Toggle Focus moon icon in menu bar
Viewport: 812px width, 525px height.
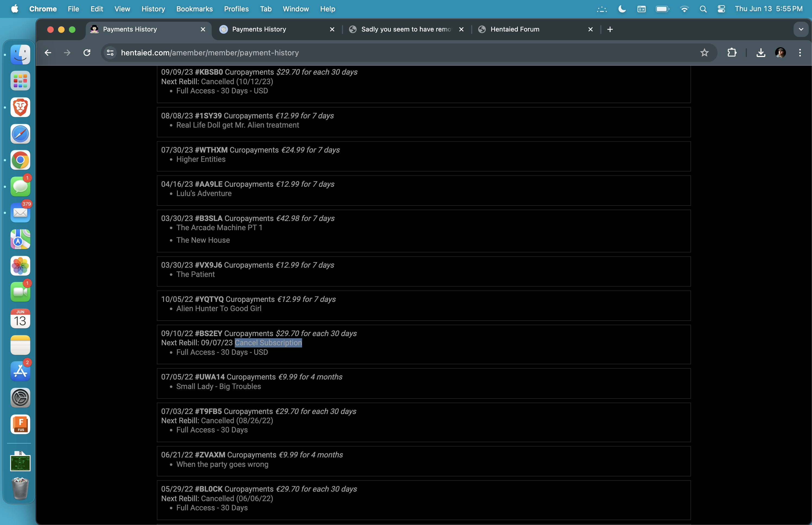point(622,9)
